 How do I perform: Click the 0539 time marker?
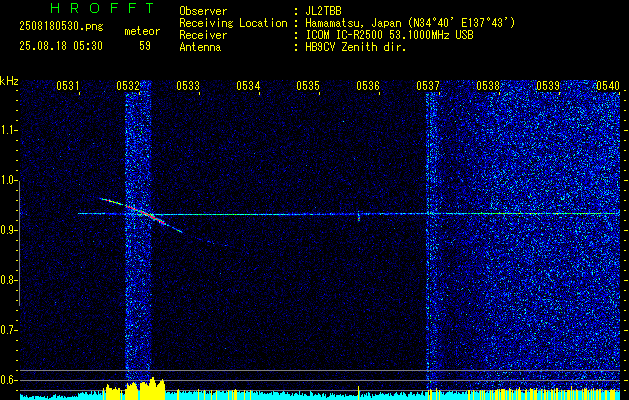pyautogui.click(x=548, y=85)
